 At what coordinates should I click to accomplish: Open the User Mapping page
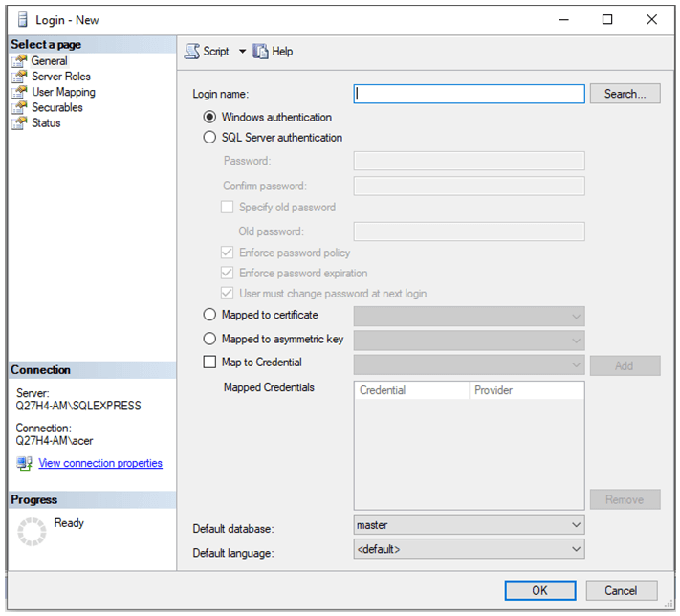tap(63, 92)
